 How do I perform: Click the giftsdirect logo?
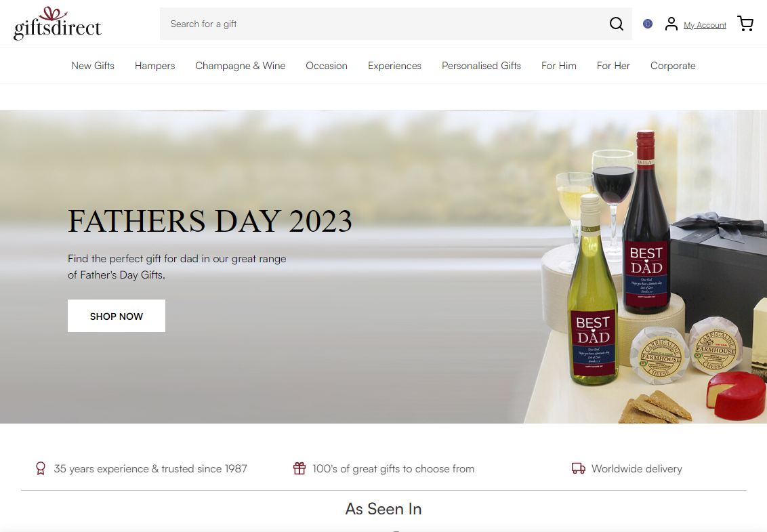(57, 24)
